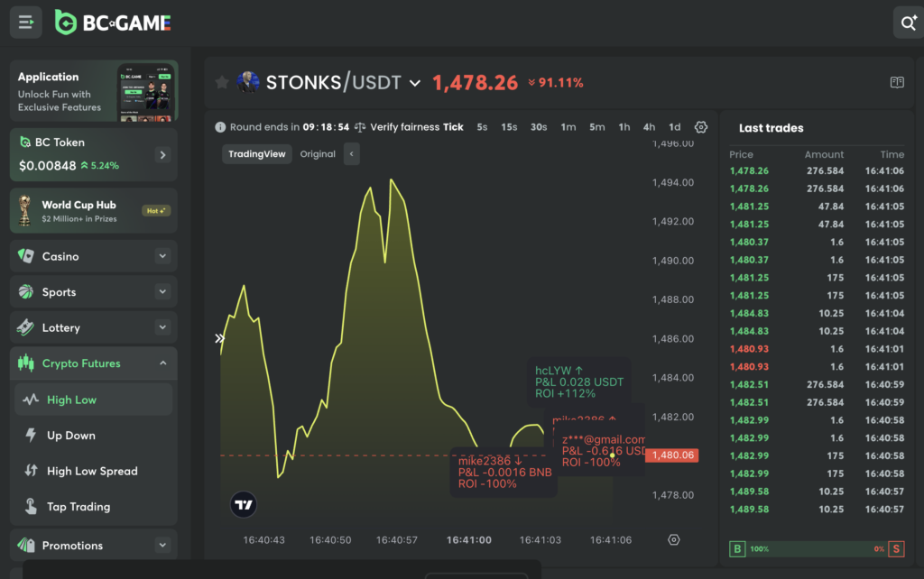
Task: Click the STONKS coin avatar icon
Action: coord(248,82)
